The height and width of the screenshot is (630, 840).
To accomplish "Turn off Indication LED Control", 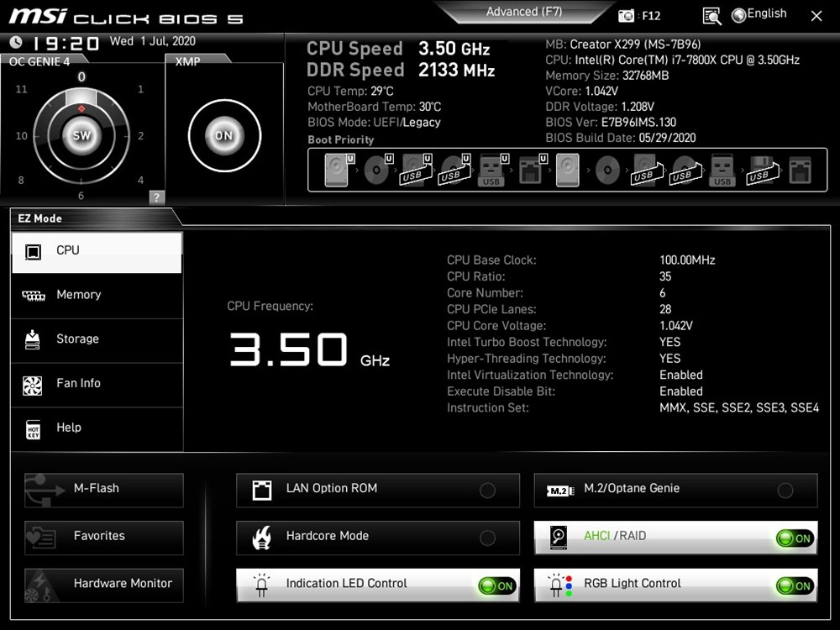I will click(x=497, y=585).
